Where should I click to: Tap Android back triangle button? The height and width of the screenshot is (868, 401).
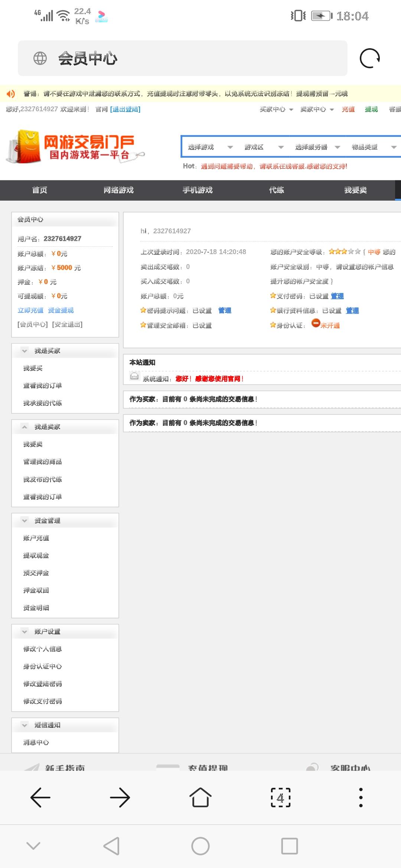click(x=112, y=846)
